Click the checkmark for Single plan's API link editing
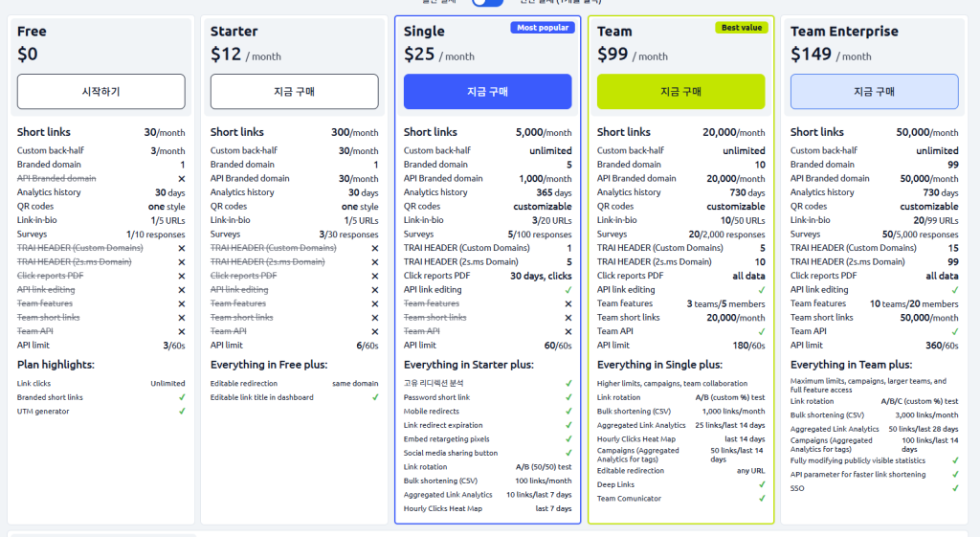This screenshot has width=980, height=537. pos(568,290)
